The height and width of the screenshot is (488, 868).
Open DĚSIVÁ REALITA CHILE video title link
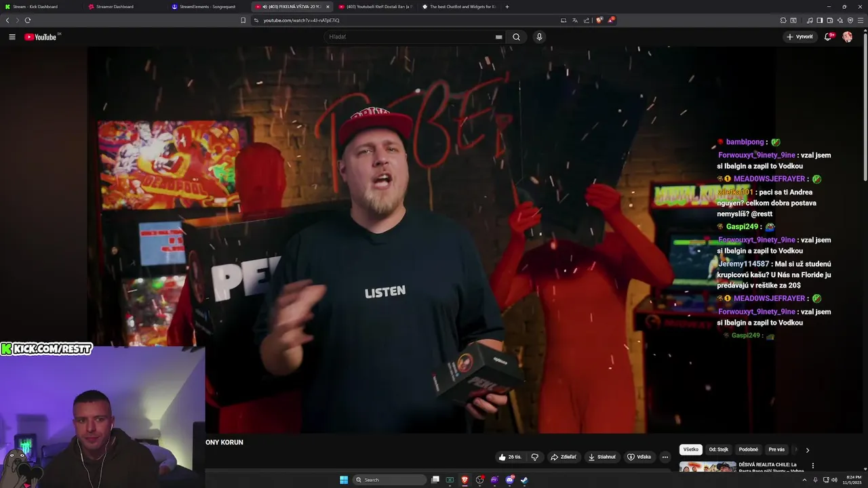[x=771, y=468]
